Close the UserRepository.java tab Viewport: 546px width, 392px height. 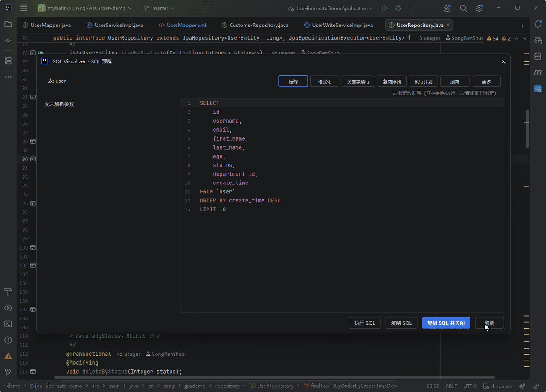click(x=448, y=25)
